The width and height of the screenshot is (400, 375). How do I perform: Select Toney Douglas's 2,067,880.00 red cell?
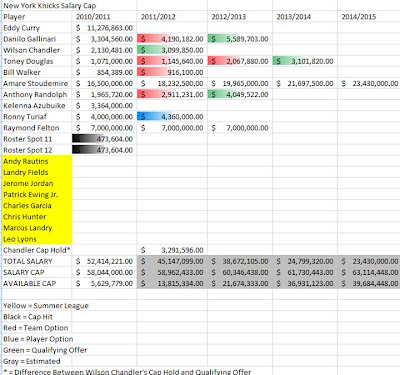pos(240,61)
